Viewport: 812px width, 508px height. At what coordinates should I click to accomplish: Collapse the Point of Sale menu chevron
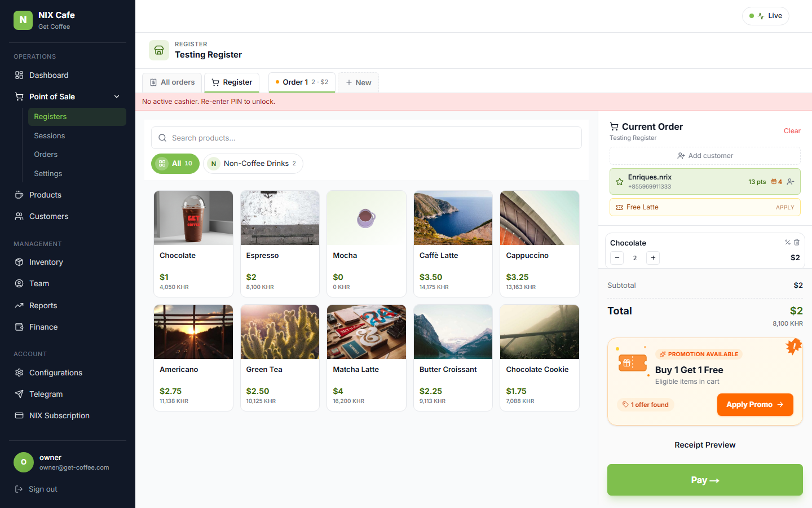[117, 97]
